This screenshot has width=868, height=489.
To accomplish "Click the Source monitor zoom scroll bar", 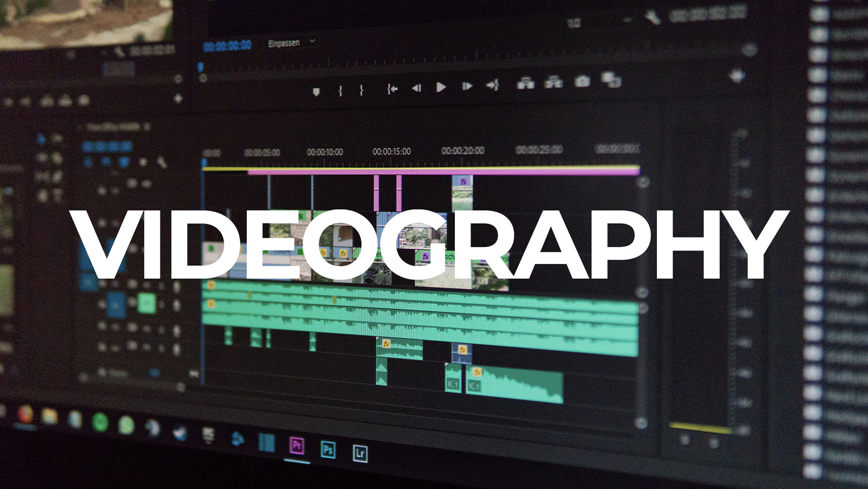I will tap(119, 69).
